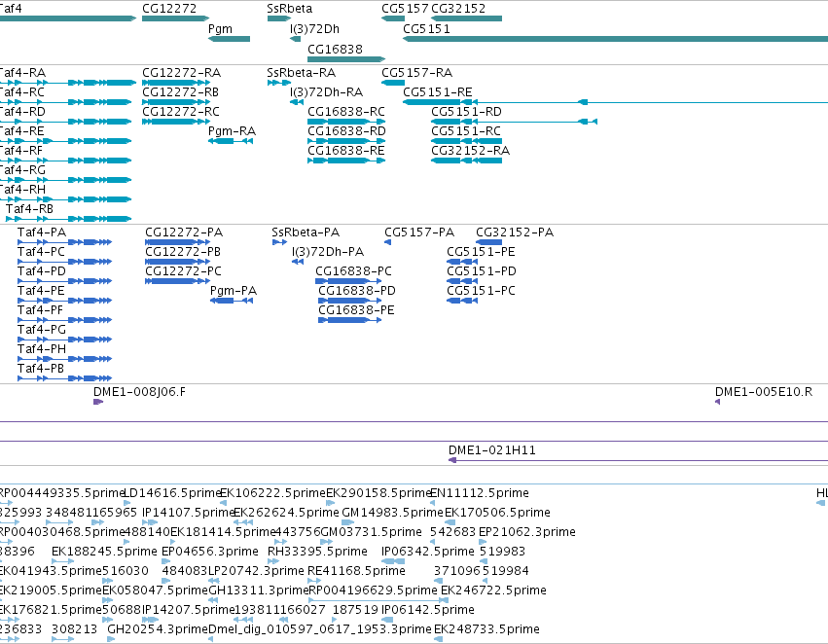Select transcript Taf4-RF
Screen dimensions: 828x644
pyautogui.click(x=65, y=161)
